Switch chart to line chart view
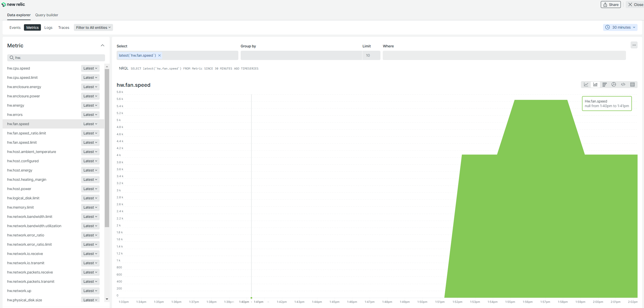This screenshot has width=644, height=308. (x=586, y=84)
